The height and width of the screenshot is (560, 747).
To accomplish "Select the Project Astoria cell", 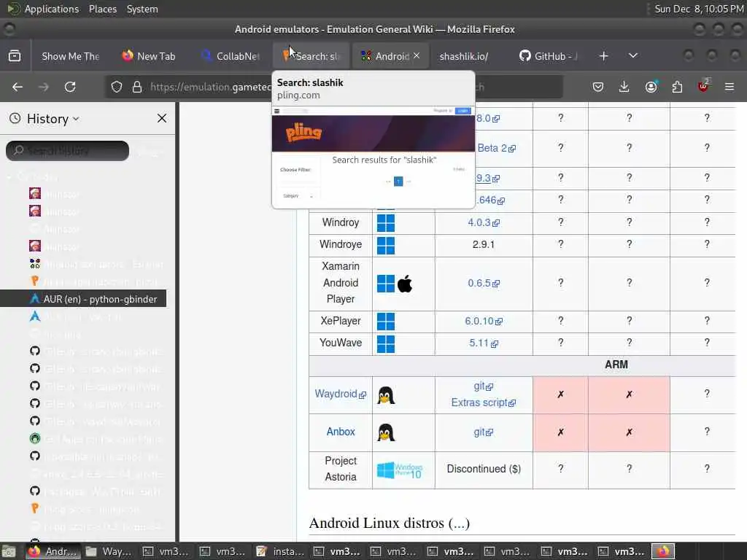I will coord(341,470).
